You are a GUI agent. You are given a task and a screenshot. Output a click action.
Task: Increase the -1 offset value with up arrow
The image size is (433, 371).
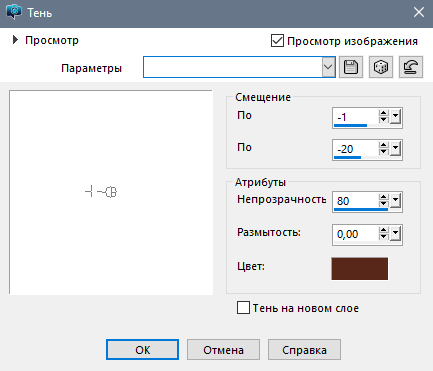[384, 114]
